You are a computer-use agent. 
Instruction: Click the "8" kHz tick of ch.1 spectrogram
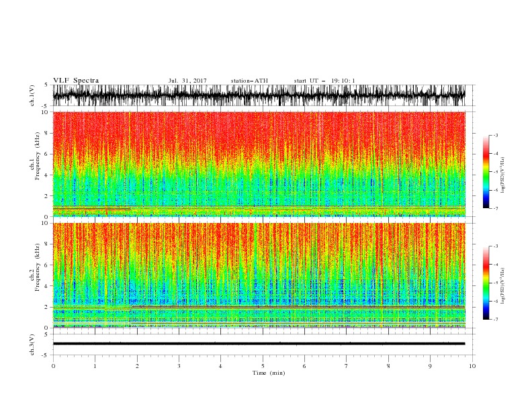click(46, 133)
